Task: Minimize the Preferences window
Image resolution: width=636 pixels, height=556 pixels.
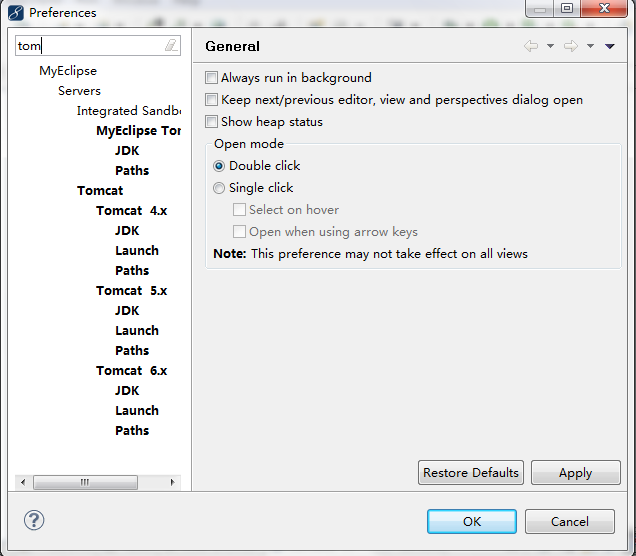Action: point(540,8)
